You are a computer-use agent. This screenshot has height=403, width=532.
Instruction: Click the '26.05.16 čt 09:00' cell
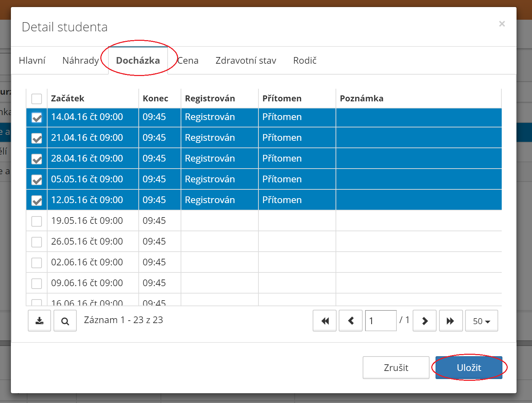93,241
